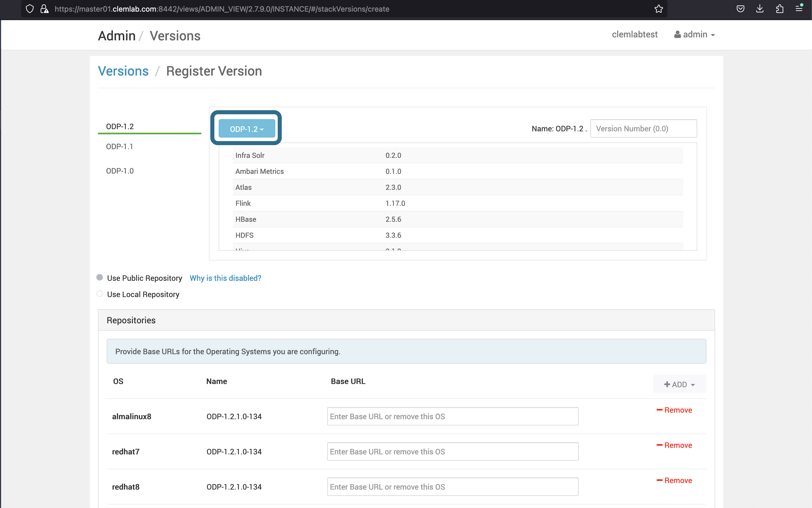Select ODP-1.0 from version list
Screen dimensions: 812x508
pyautogui.click(x=119, y=171)
